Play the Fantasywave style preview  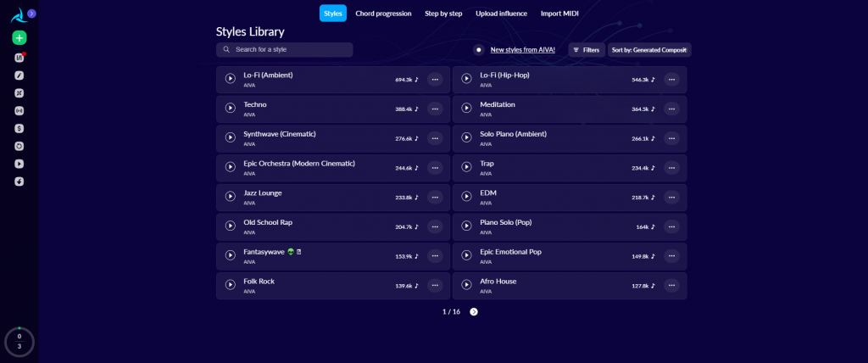coord(231,255)
